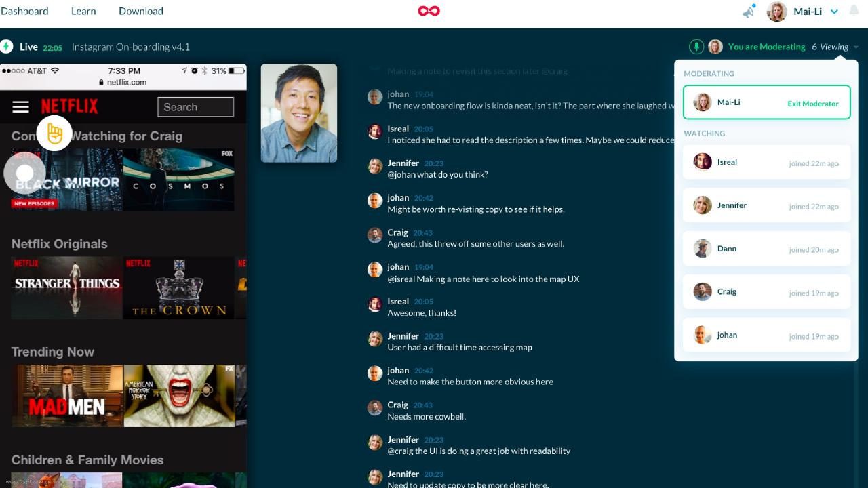Open the Cosmos thumbnail
The width and height of the screenshot is (868, 488).
click(x=179, y=180)
